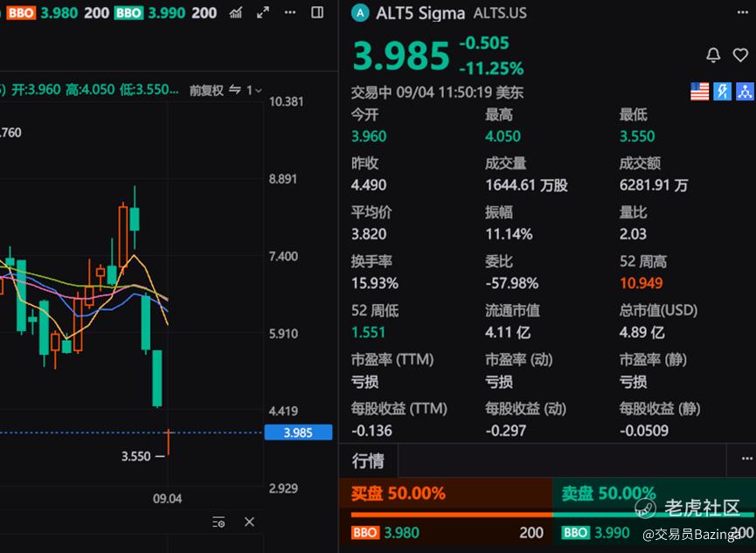Click the bid price 3.980 in order book

click(401, 533)
